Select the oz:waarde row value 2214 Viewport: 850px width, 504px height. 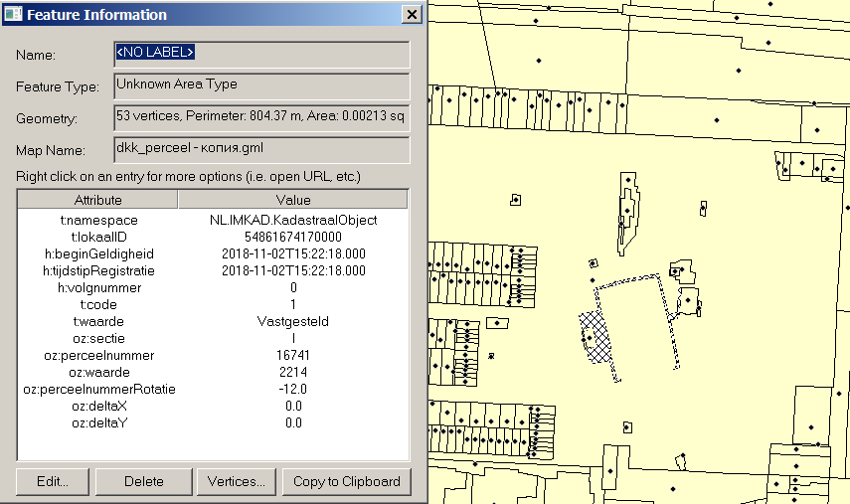pyautogui.click(x=292, y=372)
